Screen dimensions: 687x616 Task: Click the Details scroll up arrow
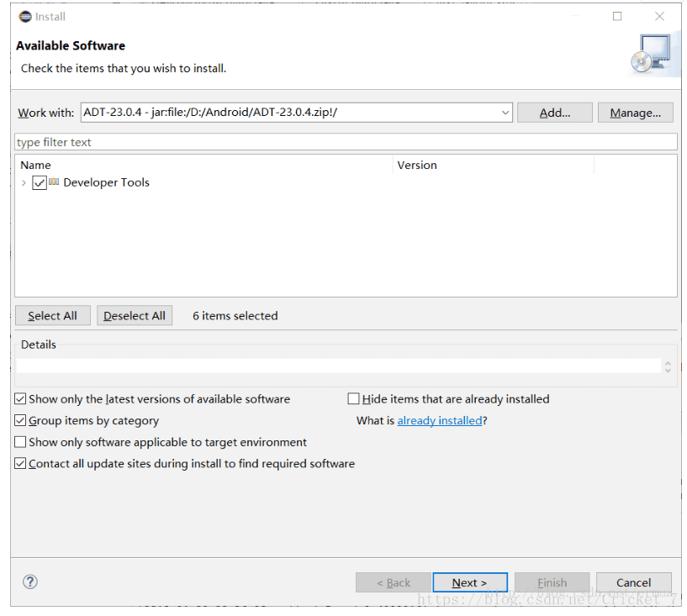click(668, 363)
